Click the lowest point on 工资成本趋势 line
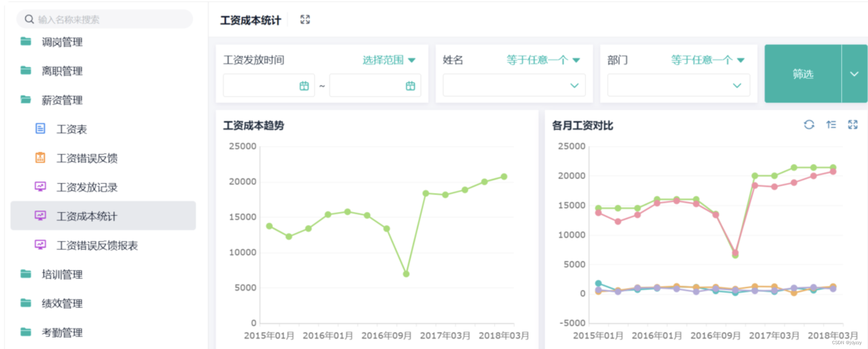The width and height of the screenshot is (868, 349). pos(406,274)
